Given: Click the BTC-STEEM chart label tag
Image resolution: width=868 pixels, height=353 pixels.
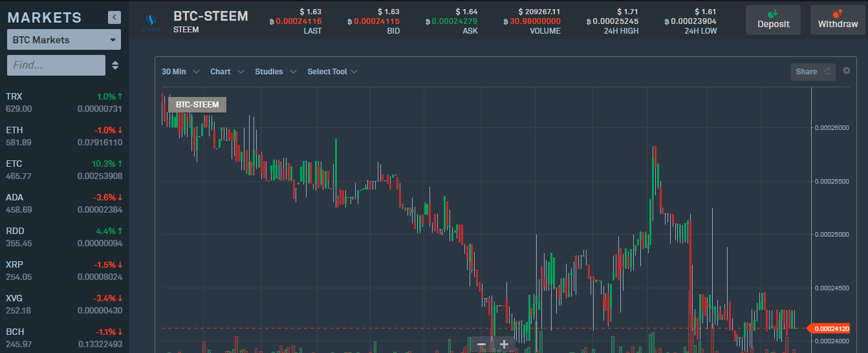Looking at the screenshot, I should coord(197,104).
